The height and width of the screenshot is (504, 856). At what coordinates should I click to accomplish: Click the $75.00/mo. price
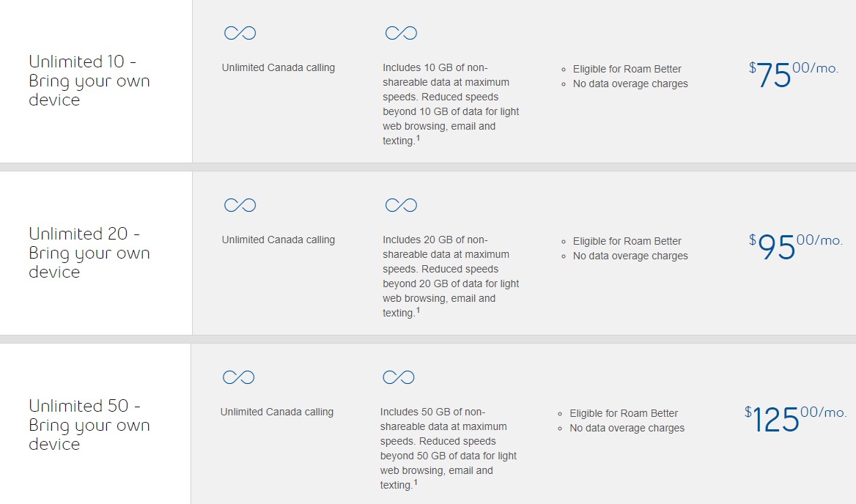click(793, 75)
